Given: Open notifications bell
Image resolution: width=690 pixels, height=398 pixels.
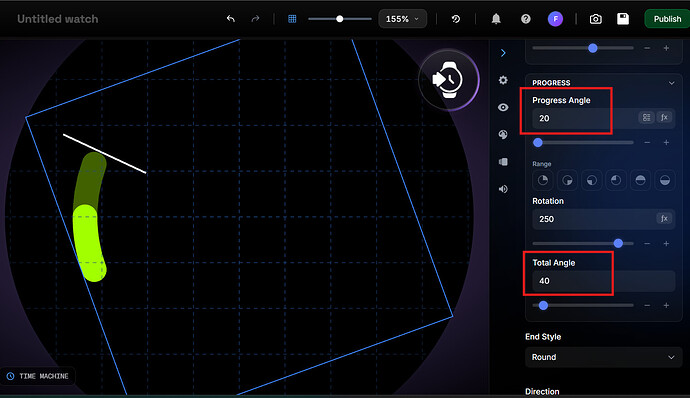Looking at the screenshot, I should 496,19.
